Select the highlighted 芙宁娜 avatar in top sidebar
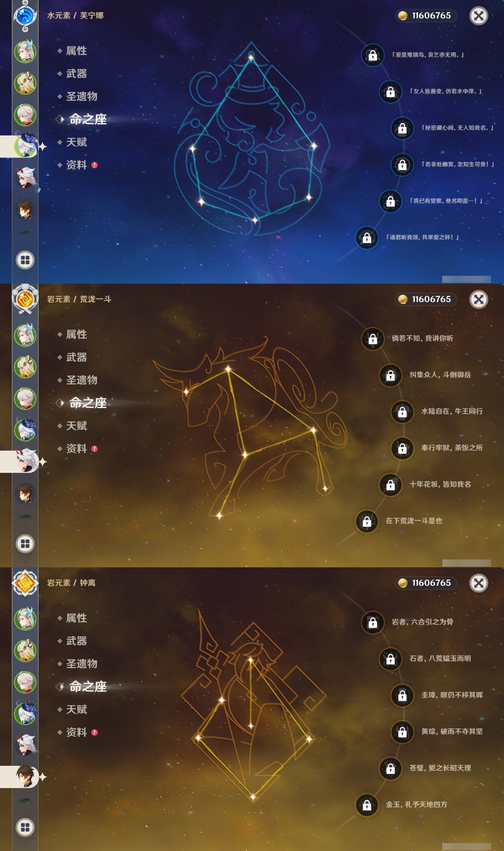 (26, 145)
